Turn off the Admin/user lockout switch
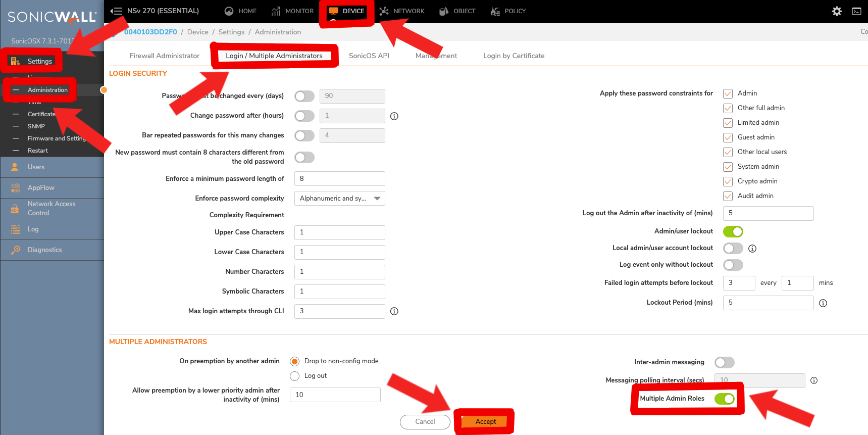This screenshot has height=435, width=868. pos(733,231)
